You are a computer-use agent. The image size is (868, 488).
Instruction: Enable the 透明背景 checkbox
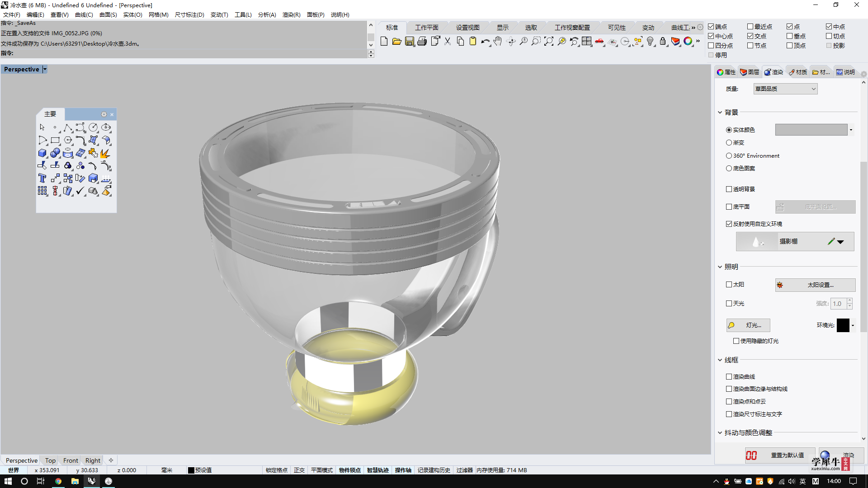(729, 189)
